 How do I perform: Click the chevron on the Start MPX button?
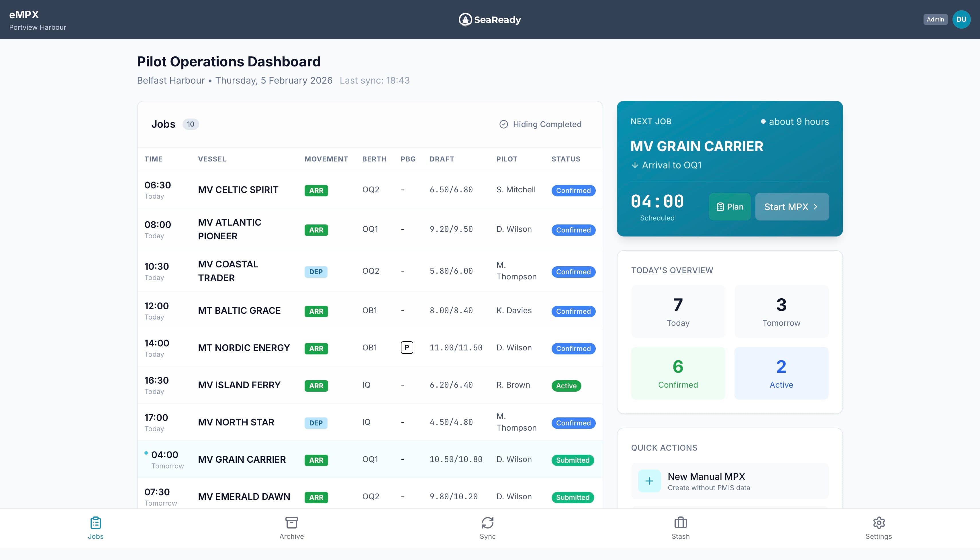click(x=816, y=206)
